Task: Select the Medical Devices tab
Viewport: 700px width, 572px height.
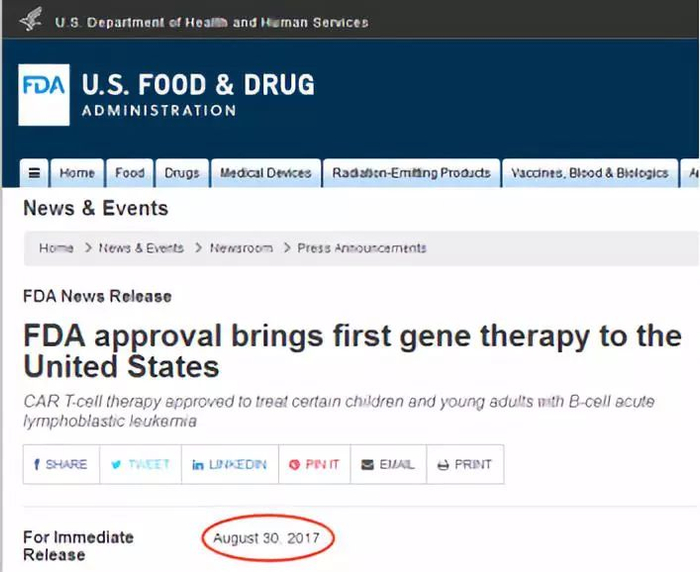Action: click(x=266, y=173)
